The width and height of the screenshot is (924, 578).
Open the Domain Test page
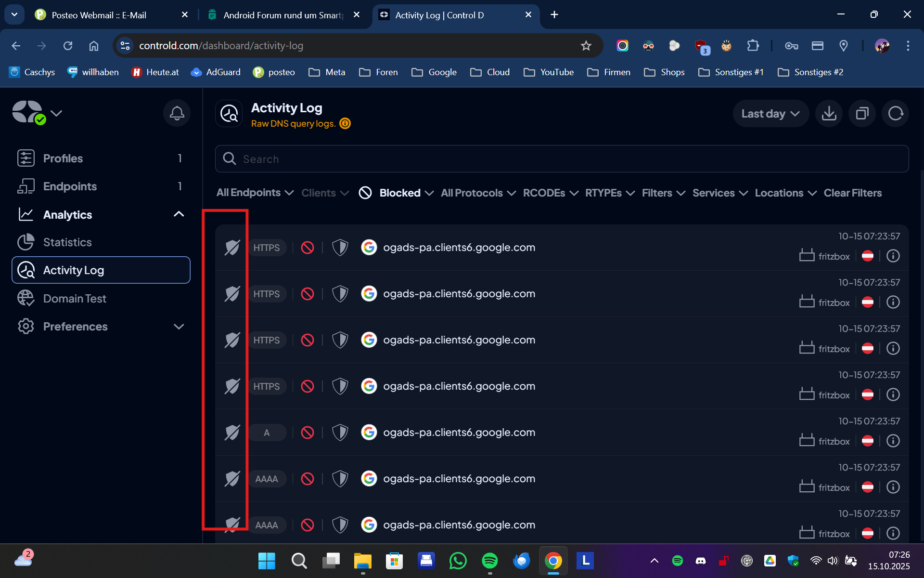click(x=75, y=299)
